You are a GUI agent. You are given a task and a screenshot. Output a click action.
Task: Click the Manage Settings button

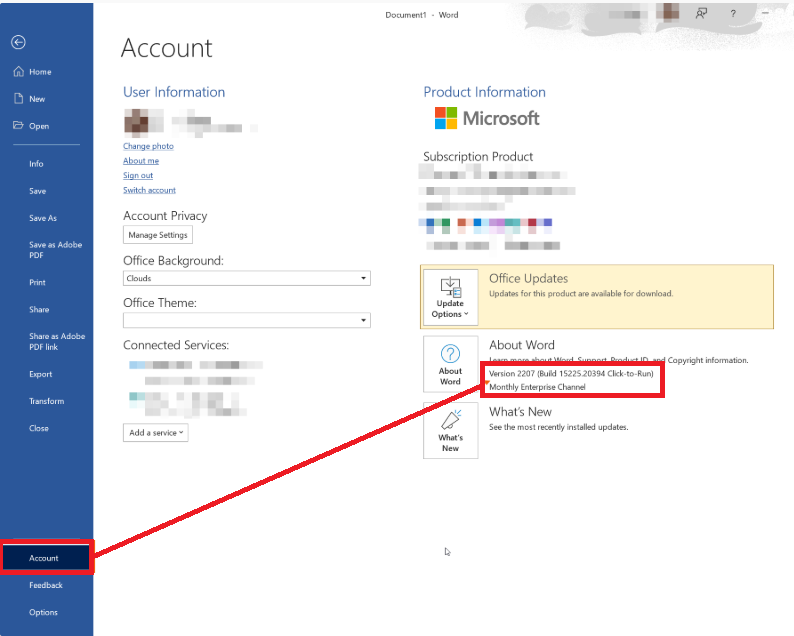158,235
